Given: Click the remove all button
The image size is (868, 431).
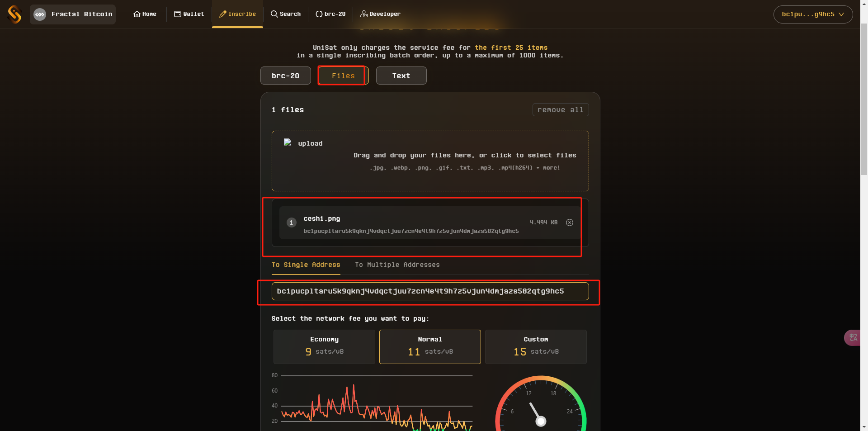Looking at the screenshot, I should [x=561, y=110].
